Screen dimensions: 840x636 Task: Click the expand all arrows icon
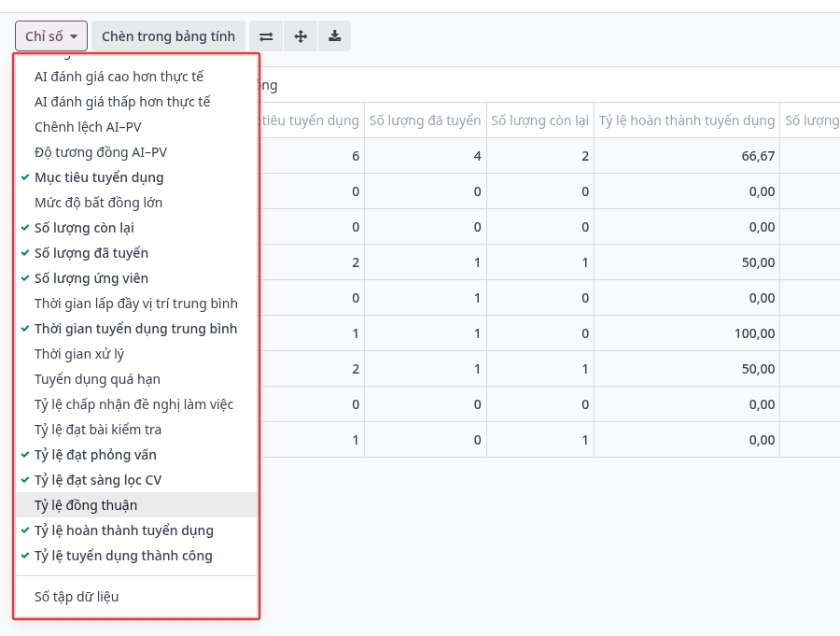[x=301, y=36]
